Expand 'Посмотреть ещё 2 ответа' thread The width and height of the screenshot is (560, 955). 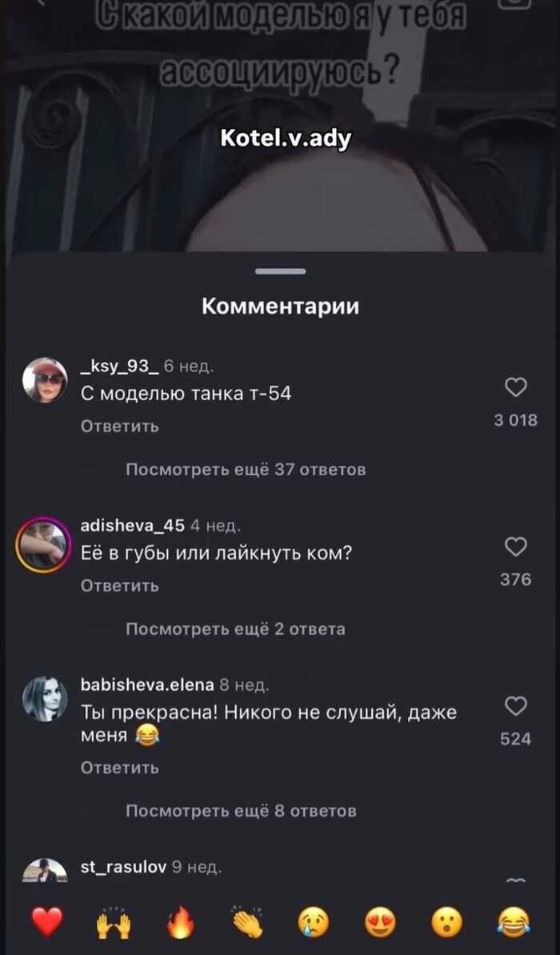click(x=235, y=629)
